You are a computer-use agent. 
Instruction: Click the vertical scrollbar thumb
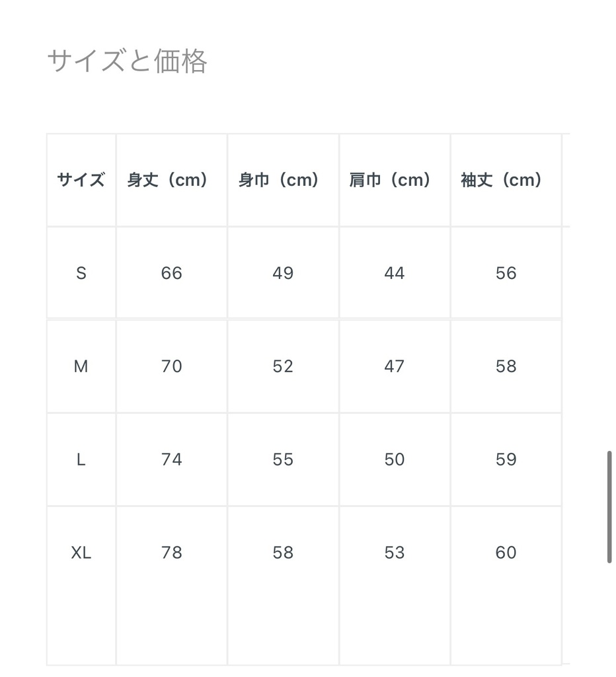(x=609, y=506)
